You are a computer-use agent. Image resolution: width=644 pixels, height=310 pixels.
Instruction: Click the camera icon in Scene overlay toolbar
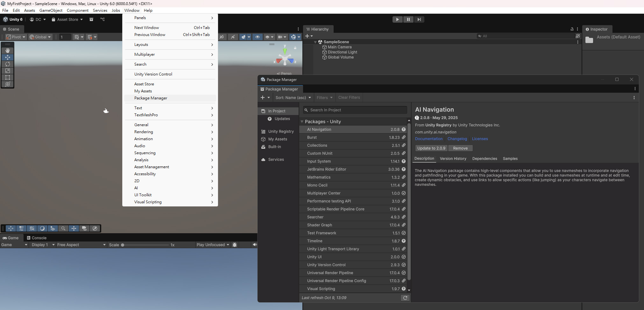[84, 228]
